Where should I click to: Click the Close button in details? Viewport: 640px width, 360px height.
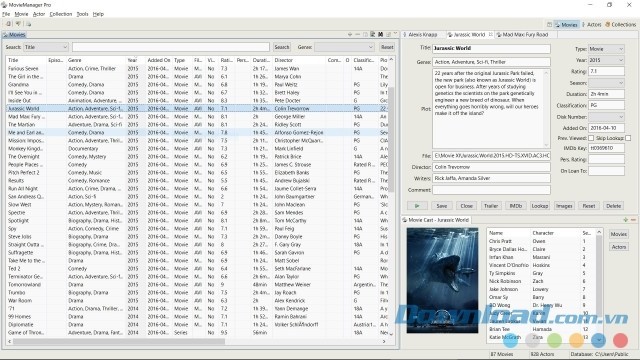(467, 206)
